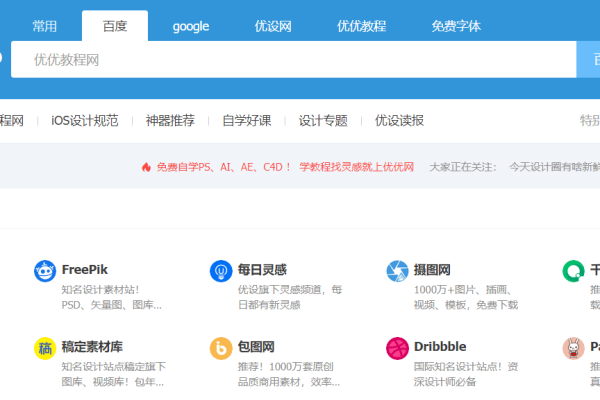Click the red flame icon in notice bar

tap(146, 167)
